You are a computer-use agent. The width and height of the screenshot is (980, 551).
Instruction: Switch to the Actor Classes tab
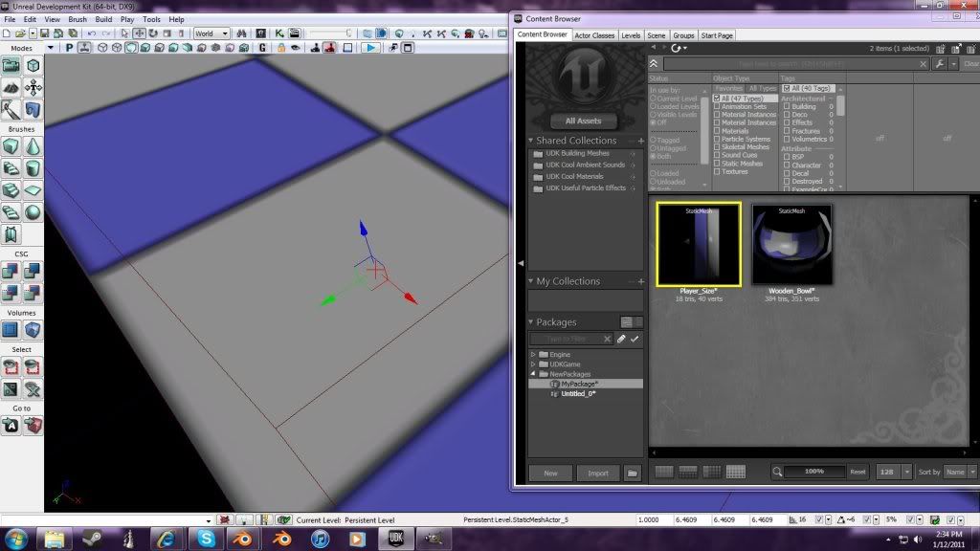[x=594, y=35]
